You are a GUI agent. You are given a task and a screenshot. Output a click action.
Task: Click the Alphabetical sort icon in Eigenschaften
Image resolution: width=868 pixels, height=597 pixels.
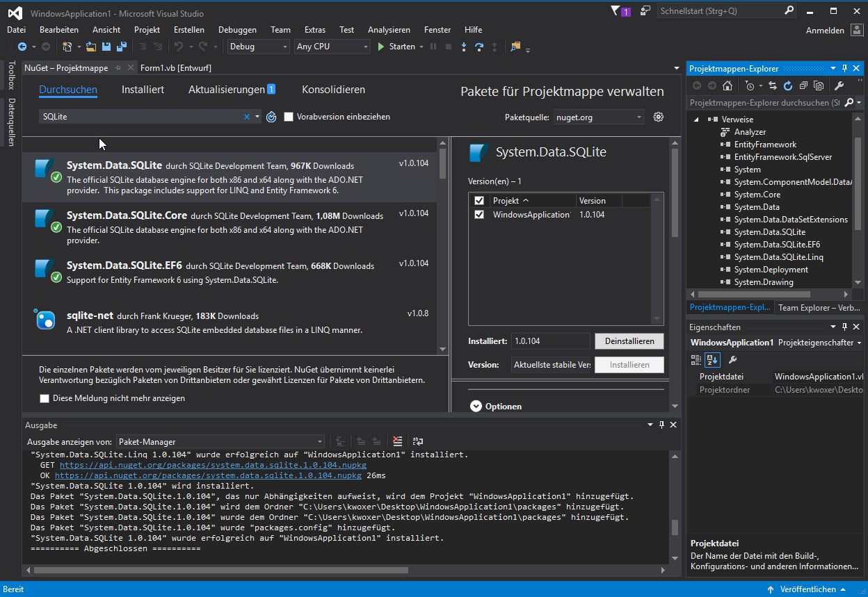(x=712, y=359)
